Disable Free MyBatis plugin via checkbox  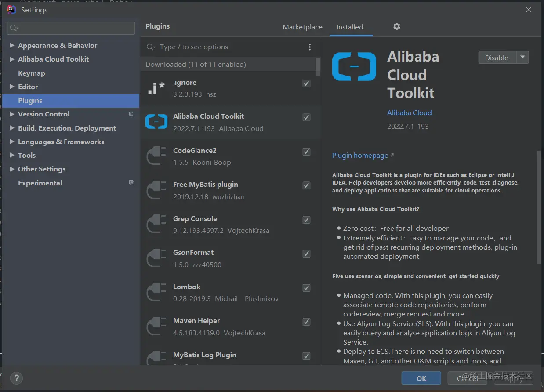pyautogui.click(x=307, y=185)
